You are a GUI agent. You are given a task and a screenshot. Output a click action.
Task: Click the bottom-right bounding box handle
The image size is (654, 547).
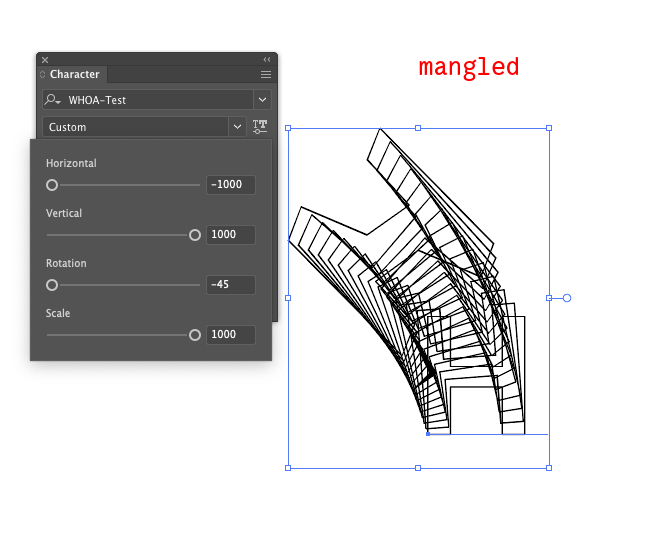(x=549, y=468)
